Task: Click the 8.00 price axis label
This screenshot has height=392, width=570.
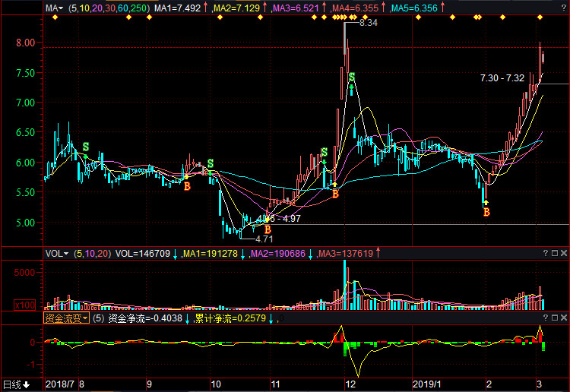Action: (x=25, y=43)
